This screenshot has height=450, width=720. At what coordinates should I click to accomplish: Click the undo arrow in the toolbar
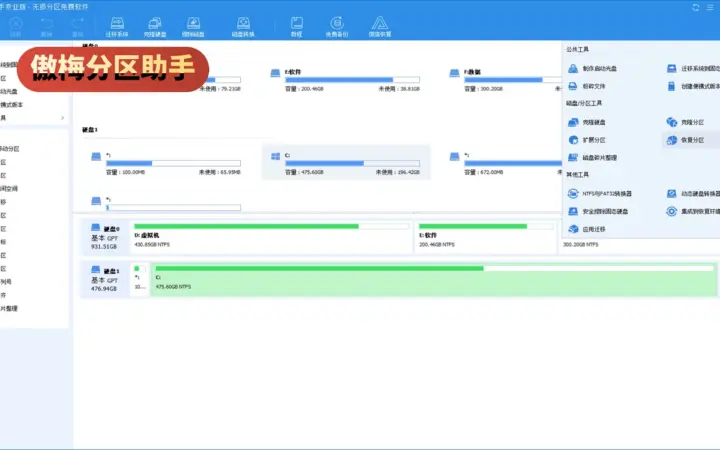click(46, 27)
